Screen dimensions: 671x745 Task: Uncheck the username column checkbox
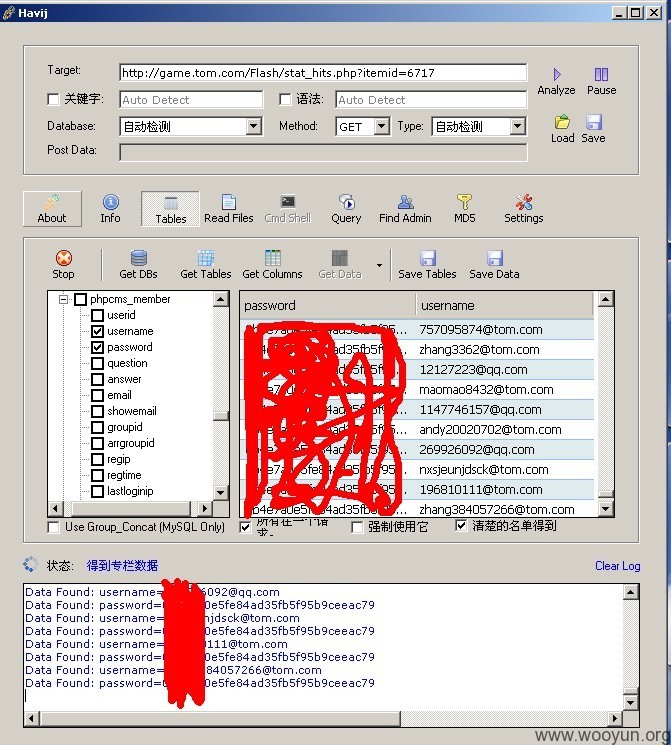(97, 331)
